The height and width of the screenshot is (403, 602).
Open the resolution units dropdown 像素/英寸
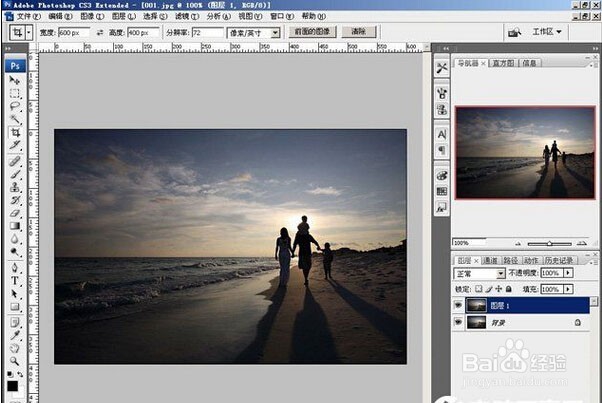[253, 33]
